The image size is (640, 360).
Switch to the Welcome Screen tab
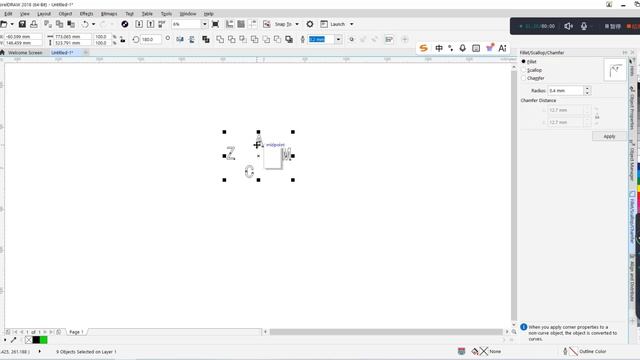25,53
